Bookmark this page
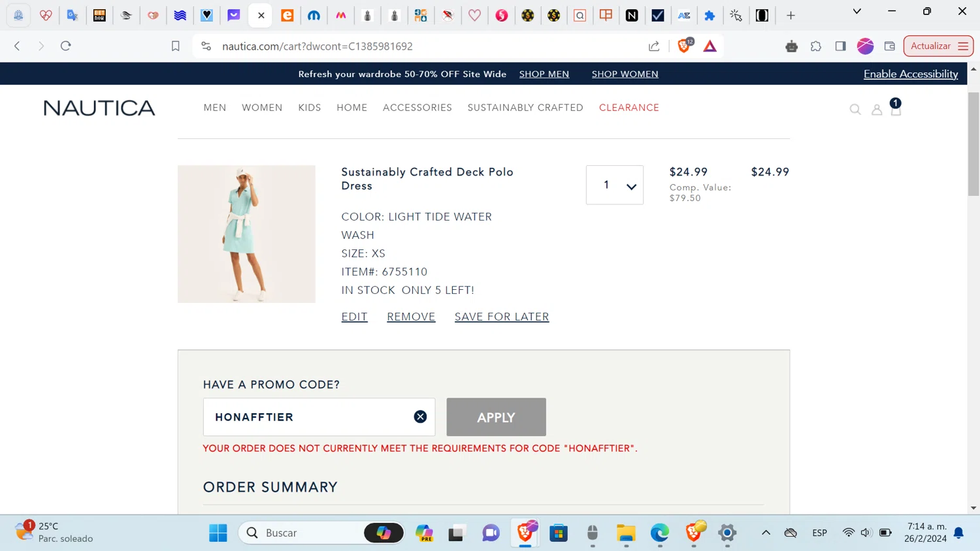980x551 pixels. coord(175,46)
